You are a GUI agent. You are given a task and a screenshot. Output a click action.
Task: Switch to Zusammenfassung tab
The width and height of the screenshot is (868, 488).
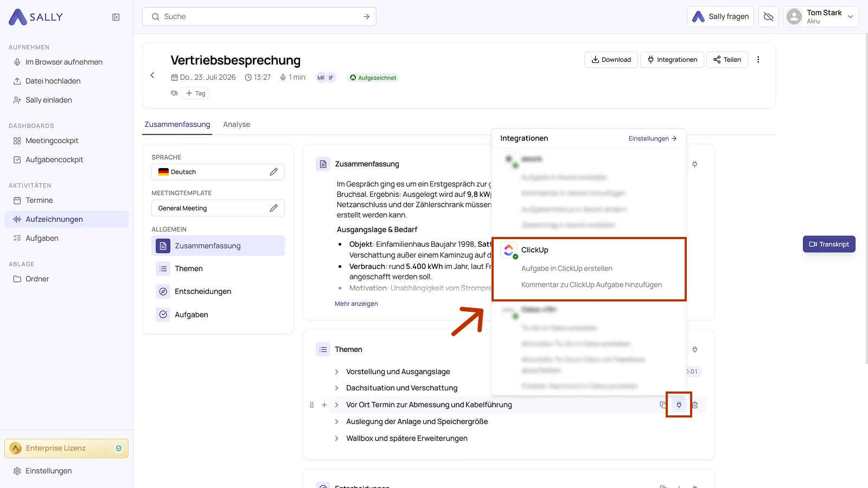[177, 125]
